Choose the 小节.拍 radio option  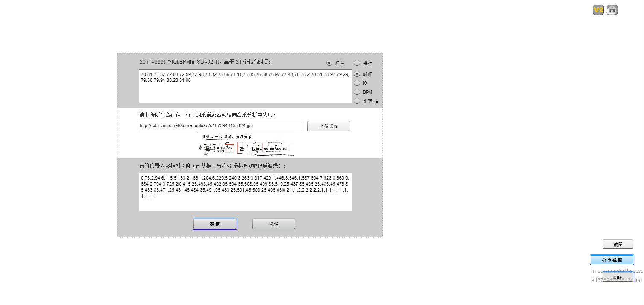click(x=357, y=101)
